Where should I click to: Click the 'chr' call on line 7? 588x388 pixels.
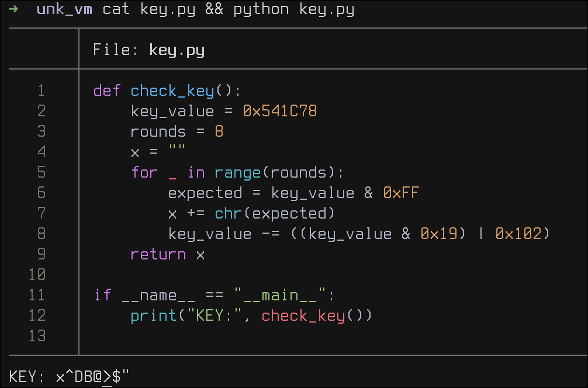[228, 213]
